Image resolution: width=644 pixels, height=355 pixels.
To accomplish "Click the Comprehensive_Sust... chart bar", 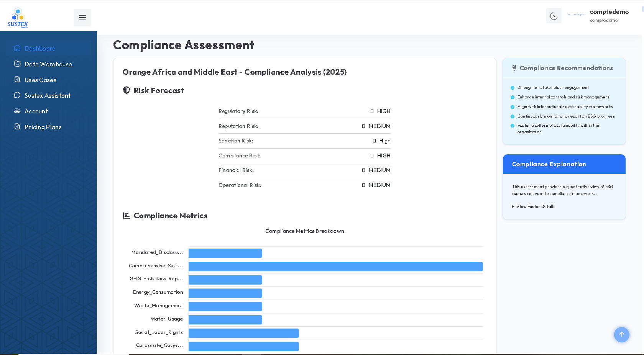I will tap(336, 267).
